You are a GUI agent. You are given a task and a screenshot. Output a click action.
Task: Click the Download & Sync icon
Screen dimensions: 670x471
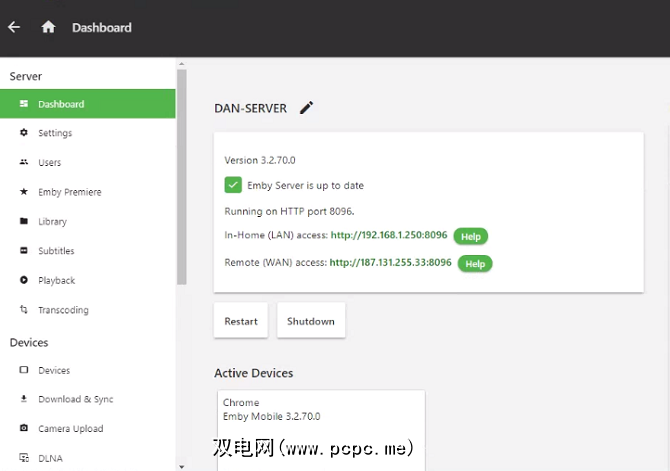tap(24, 399)
